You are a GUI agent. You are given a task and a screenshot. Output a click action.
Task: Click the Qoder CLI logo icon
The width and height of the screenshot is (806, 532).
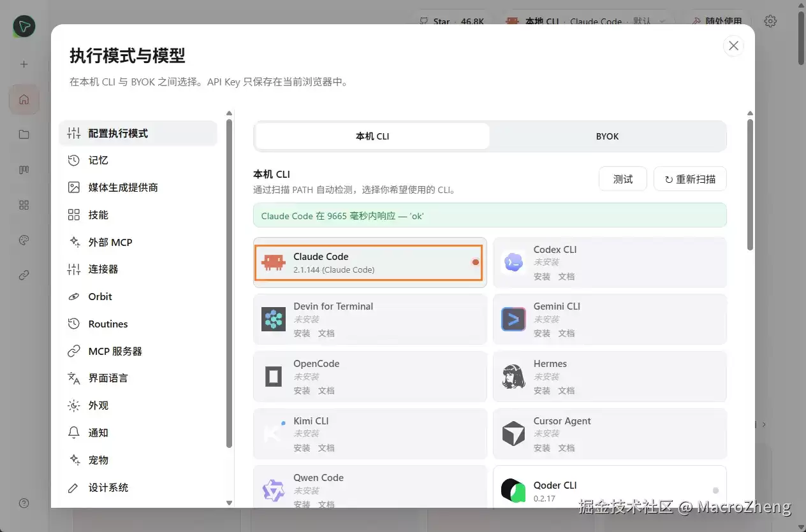pyautogui.click(x=513, y=491)
